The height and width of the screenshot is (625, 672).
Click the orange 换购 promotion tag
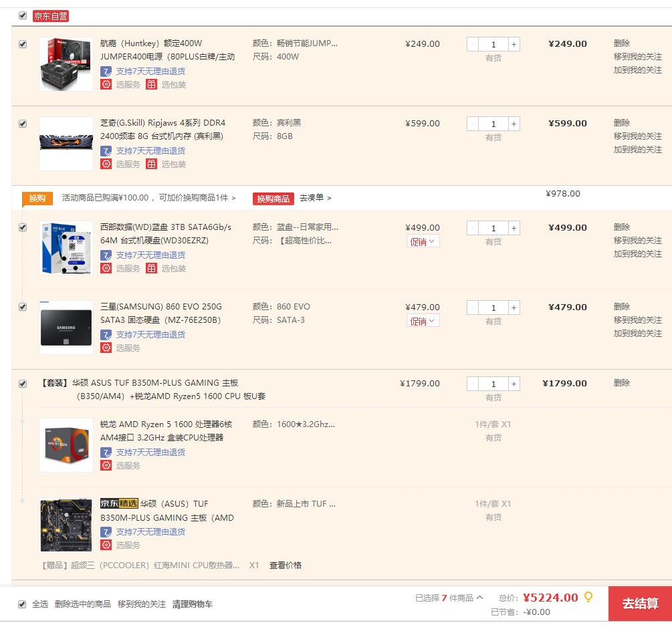[x=37, y=198]
